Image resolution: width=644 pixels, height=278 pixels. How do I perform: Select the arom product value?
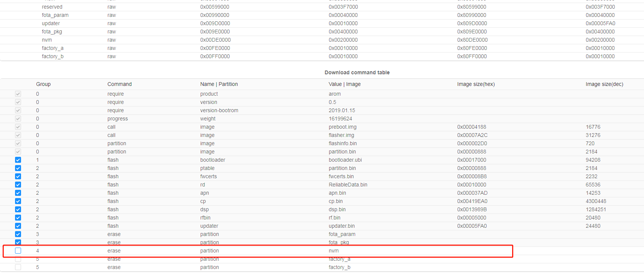point(335,94)
